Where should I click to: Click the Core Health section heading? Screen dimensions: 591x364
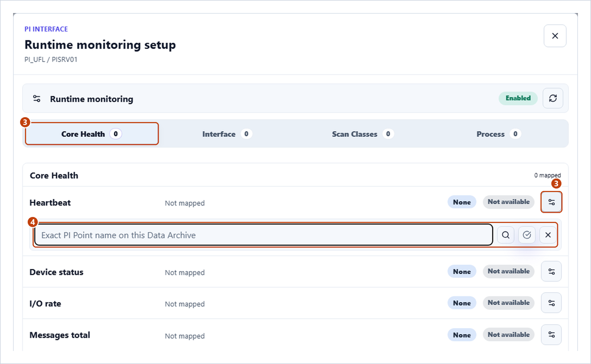tap(54, 175)
